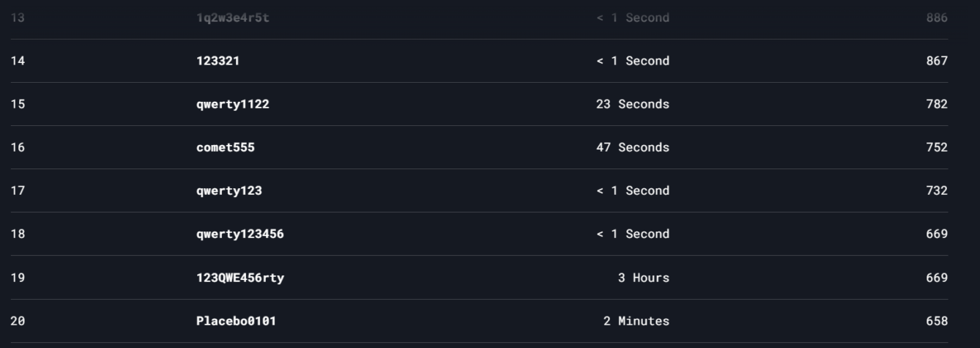Select the count value 782

coord(936,104)
